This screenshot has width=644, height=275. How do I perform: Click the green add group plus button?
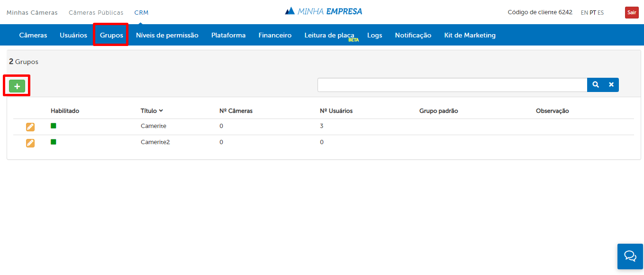(17, 86)
